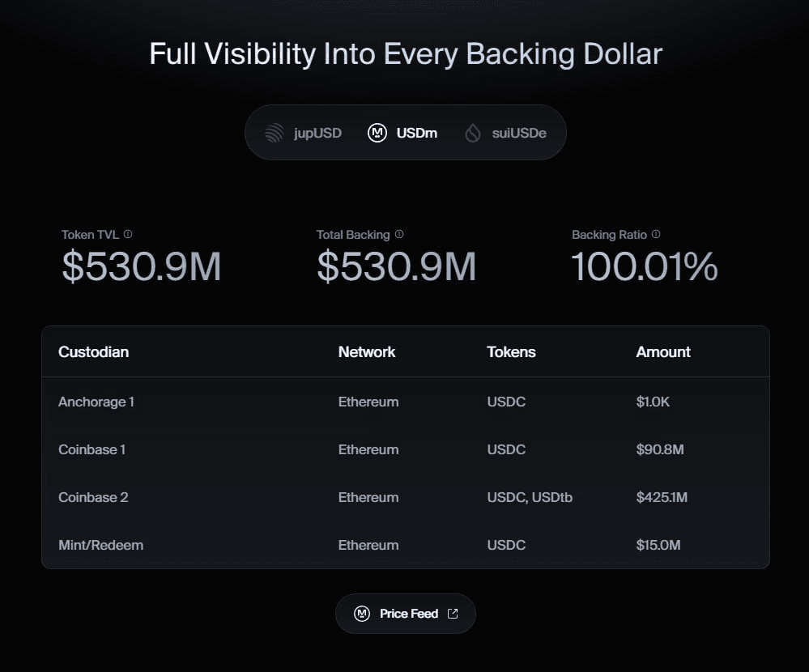809x672 pixels.
Task: Click the Network column header
Action: pyautogui.click(x=367, y=351)
